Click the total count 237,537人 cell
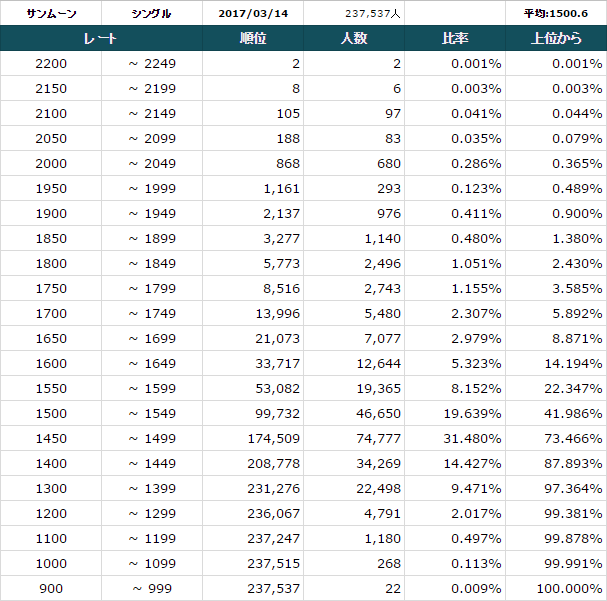This screenshot has width=607, height=601. [x=354, y=14]
